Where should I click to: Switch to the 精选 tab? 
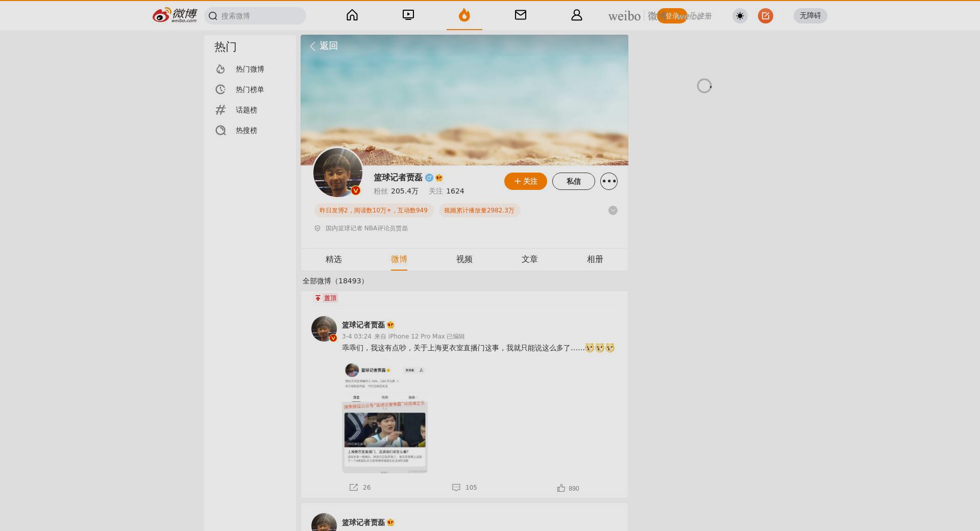click(334, 259)
